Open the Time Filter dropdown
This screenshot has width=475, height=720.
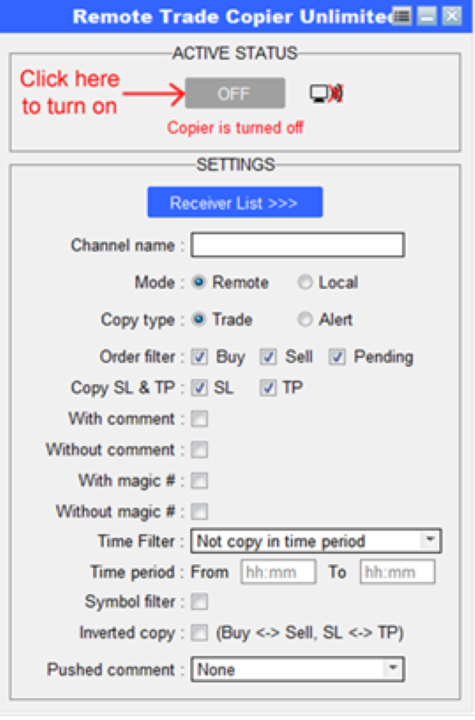point(316,541)
